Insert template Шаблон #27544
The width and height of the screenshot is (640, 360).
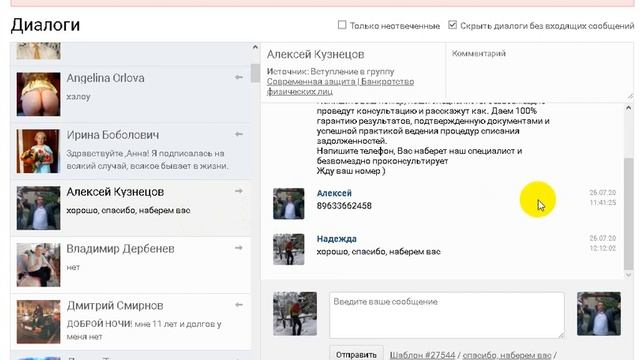[422, 355]
